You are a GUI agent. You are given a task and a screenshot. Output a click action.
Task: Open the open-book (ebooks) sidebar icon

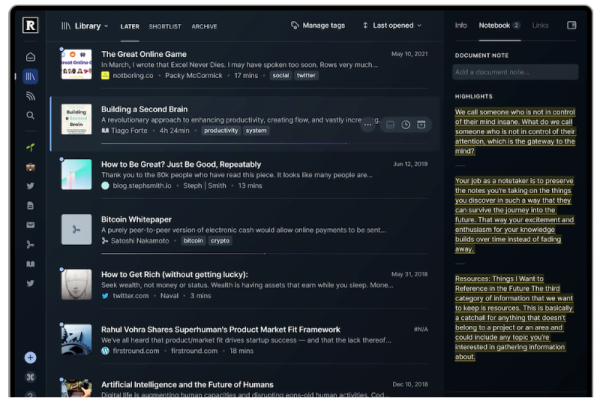coord(31,264)
